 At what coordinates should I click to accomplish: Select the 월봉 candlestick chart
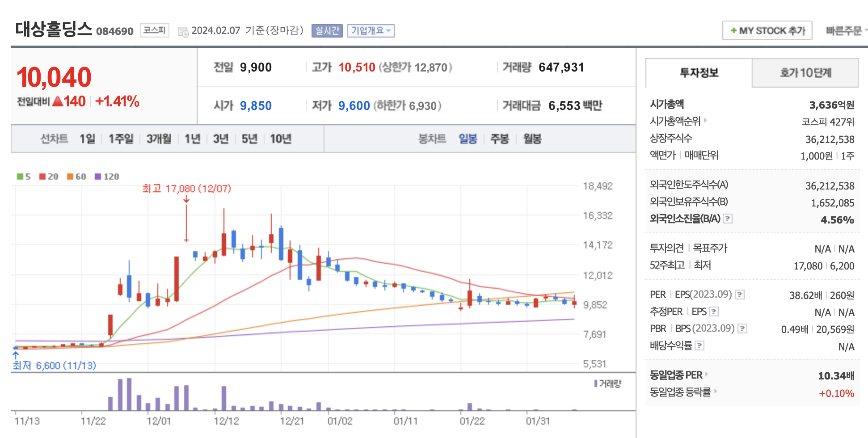point(532,139)
